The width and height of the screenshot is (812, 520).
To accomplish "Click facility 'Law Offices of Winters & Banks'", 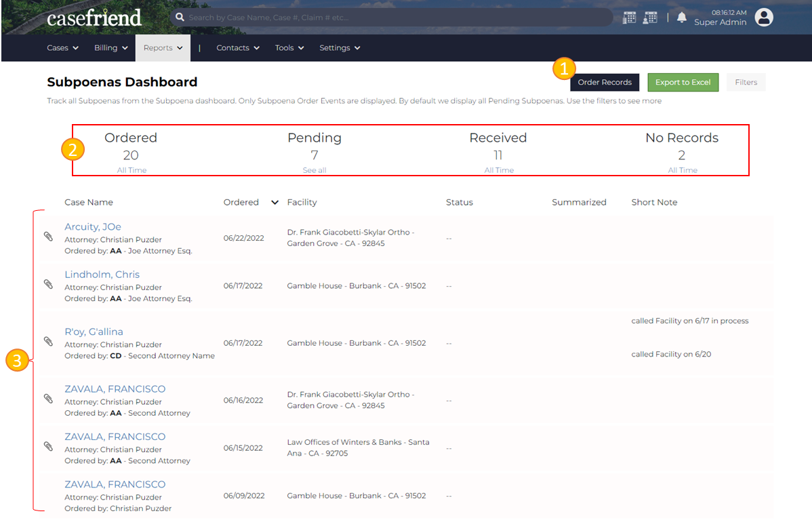I will tap(359, 447).
